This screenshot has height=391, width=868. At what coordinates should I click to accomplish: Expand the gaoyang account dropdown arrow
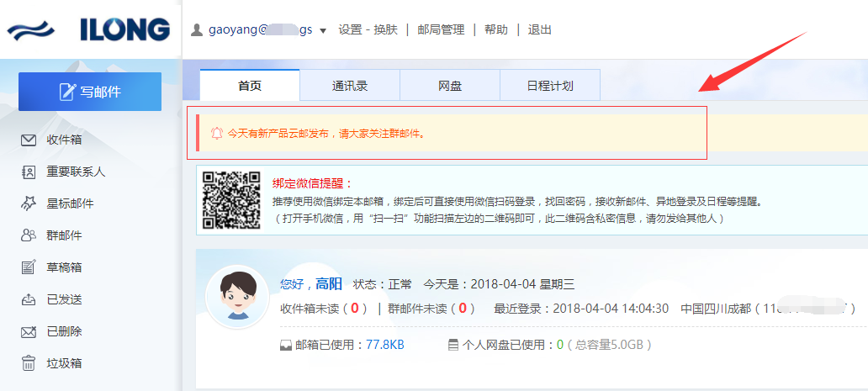[323, 31]
